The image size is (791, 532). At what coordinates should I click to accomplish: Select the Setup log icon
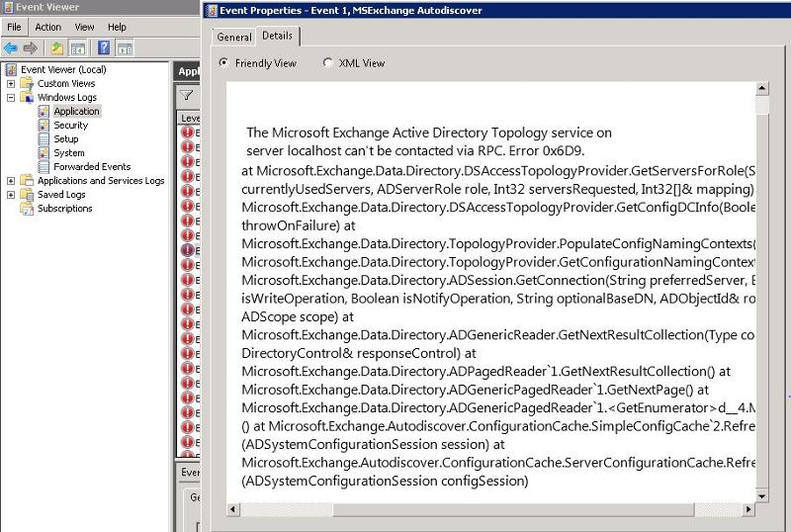pyautogui.click(x=44, y=138)
